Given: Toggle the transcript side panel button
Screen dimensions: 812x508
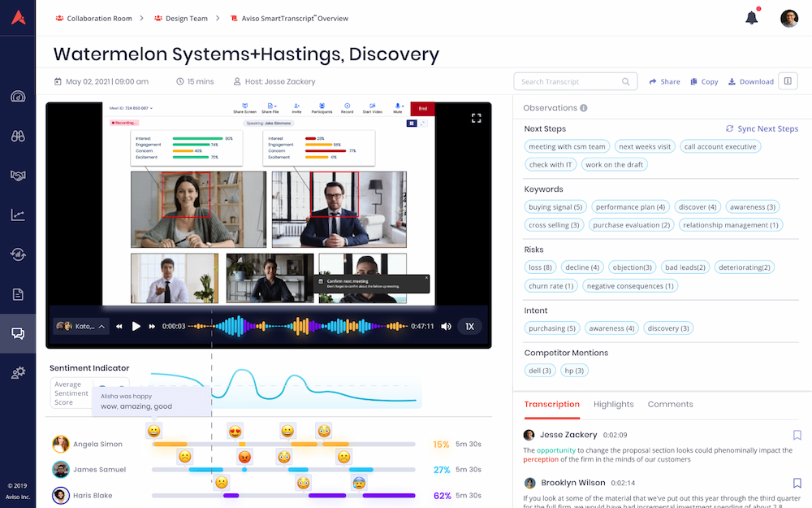Looking at the screenshot, I should [787, 81].
